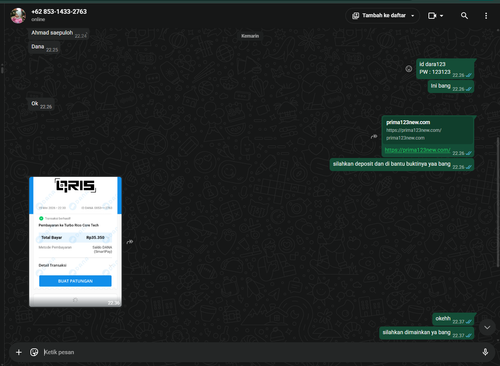Click the attach plus icon
Image resolution: width=500 pixels, height=366 pixels.
tap(19, 352)
